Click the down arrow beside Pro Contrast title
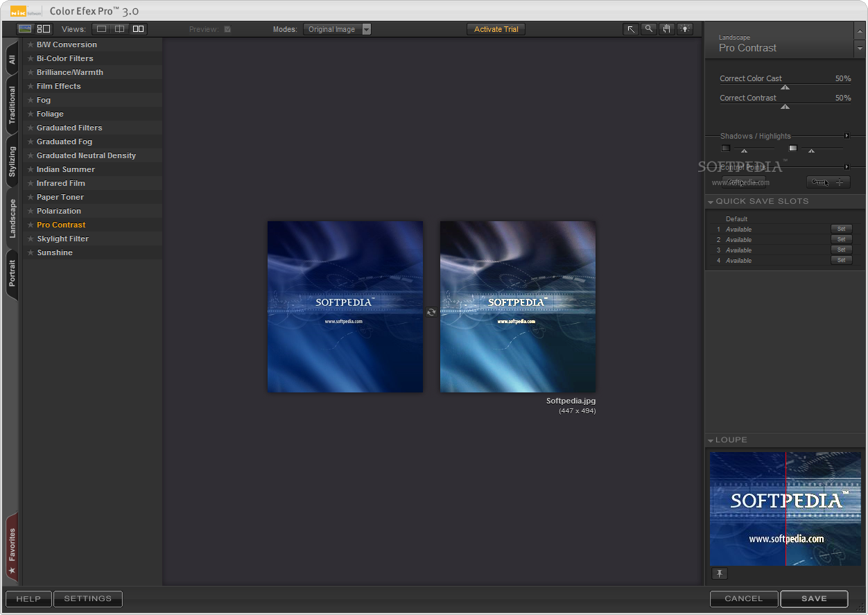Viewport: 868px width, 615px height. [x=860, y=49]
